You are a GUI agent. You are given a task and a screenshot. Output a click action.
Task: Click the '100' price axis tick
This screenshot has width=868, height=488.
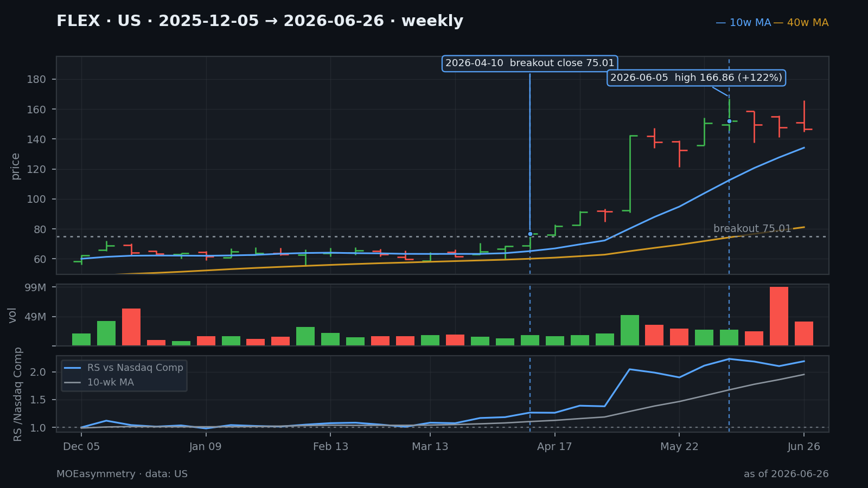[36, 200]
